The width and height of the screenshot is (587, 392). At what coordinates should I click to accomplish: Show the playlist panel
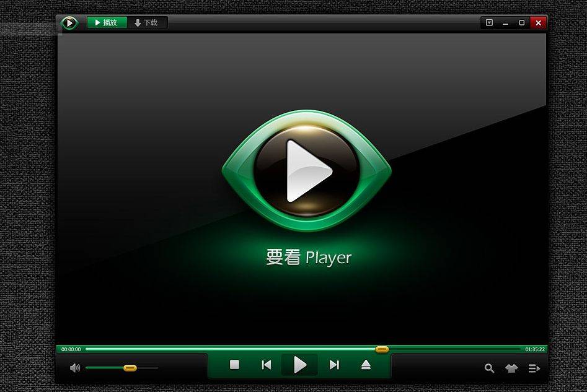(x=534, y=368)
